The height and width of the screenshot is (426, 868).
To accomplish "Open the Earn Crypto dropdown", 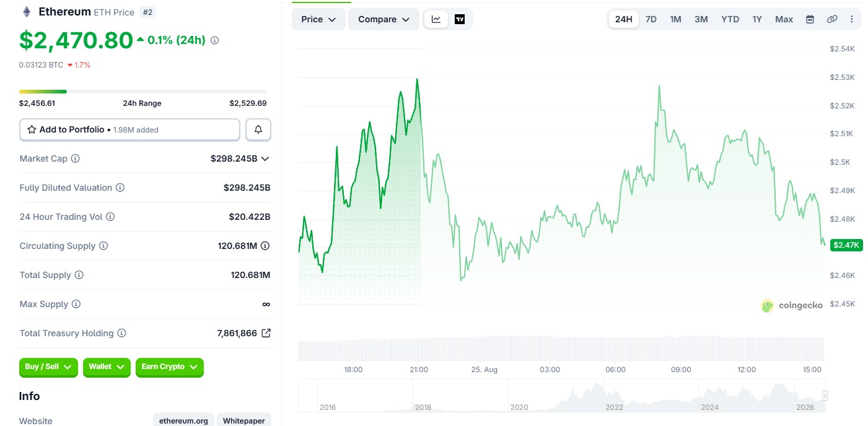I will (169, 367).
